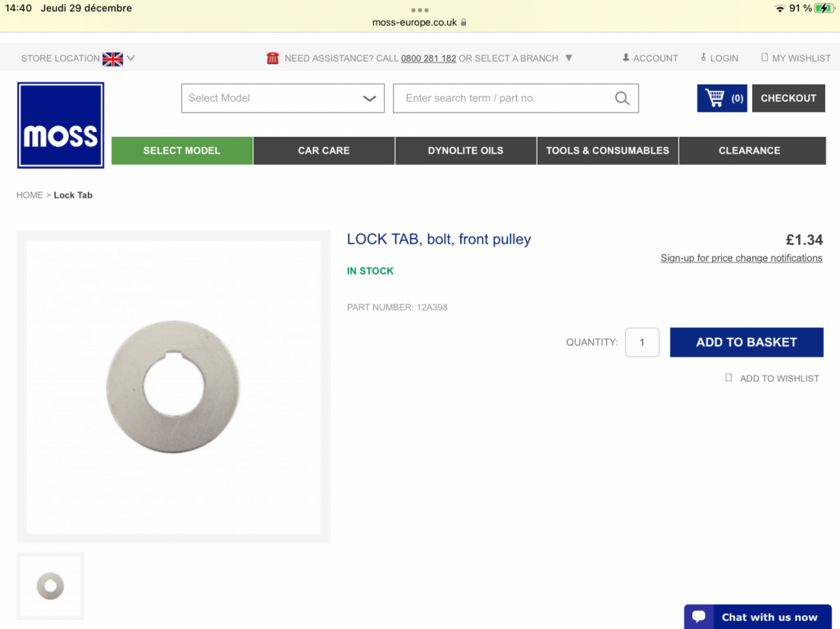This screenshot has height=629, width=840.
Task: Click the account person icon
Action: coord(626,57)
